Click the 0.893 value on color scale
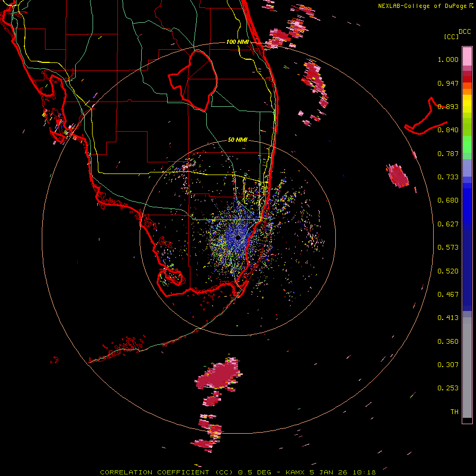 [x=448, y=106]
